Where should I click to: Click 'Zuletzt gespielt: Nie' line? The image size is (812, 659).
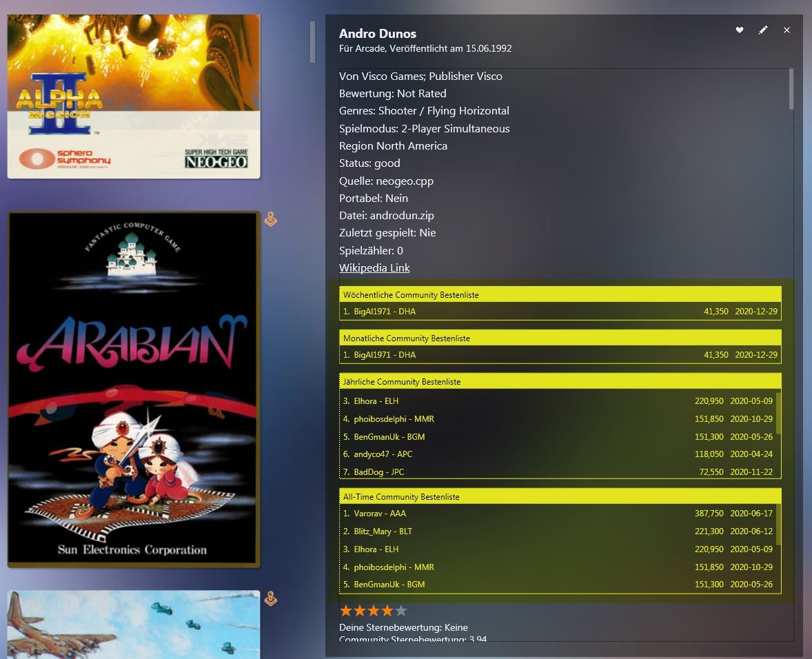pos(387,233)
